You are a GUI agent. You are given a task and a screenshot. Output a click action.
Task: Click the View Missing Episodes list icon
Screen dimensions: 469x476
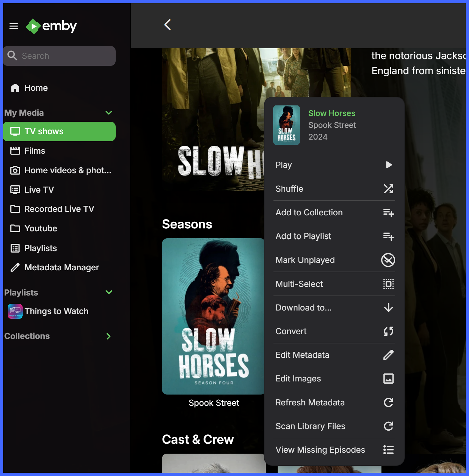pyautogui.click(x=388, y=450)
